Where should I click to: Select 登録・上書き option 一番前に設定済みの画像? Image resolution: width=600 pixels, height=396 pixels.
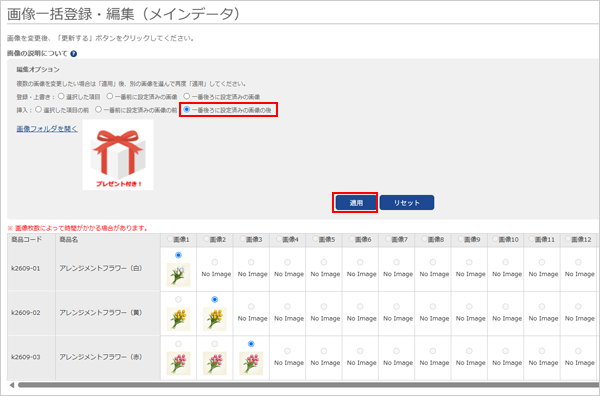click(x=110, y=96)
